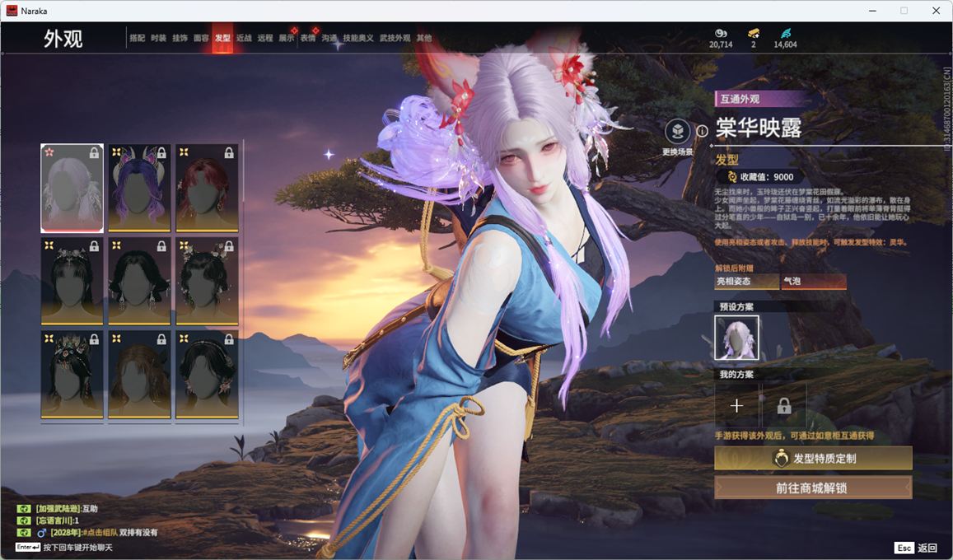Open the 技能奥义 tab
The image size is (953, 560).
pos(358,38)
